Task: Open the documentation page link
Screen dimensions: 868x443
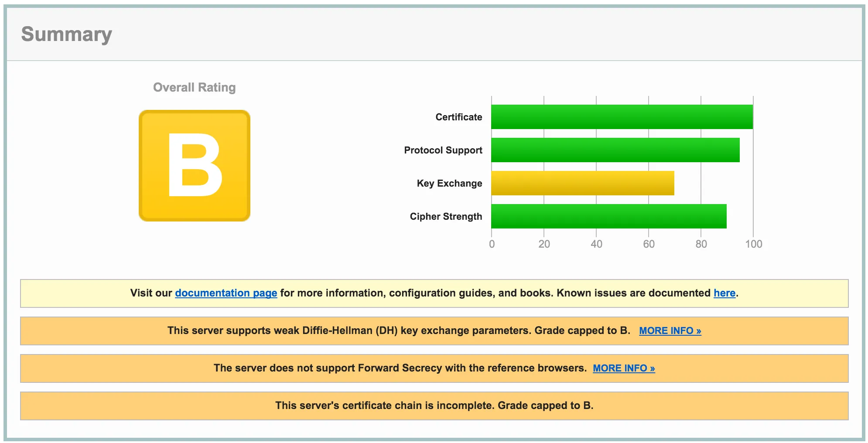Action: [x=226, y=293]
